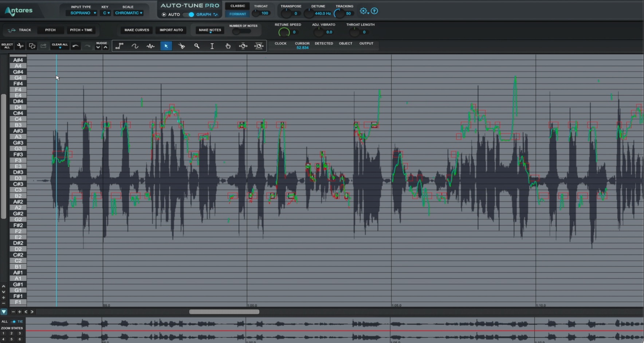The width and height of the screenshot is (644, 343).
Task: Open the Key C dropdown
Action: [106, 13]
